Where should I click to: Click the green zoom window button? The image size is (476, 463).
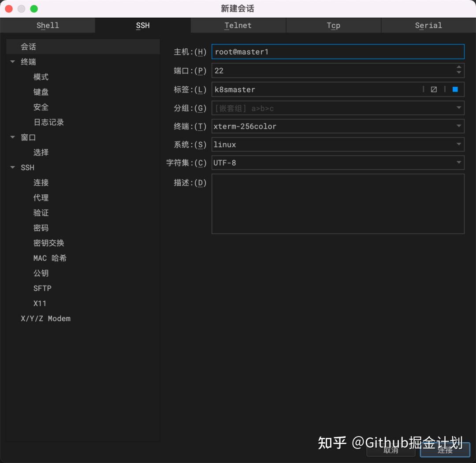point(34,9)
